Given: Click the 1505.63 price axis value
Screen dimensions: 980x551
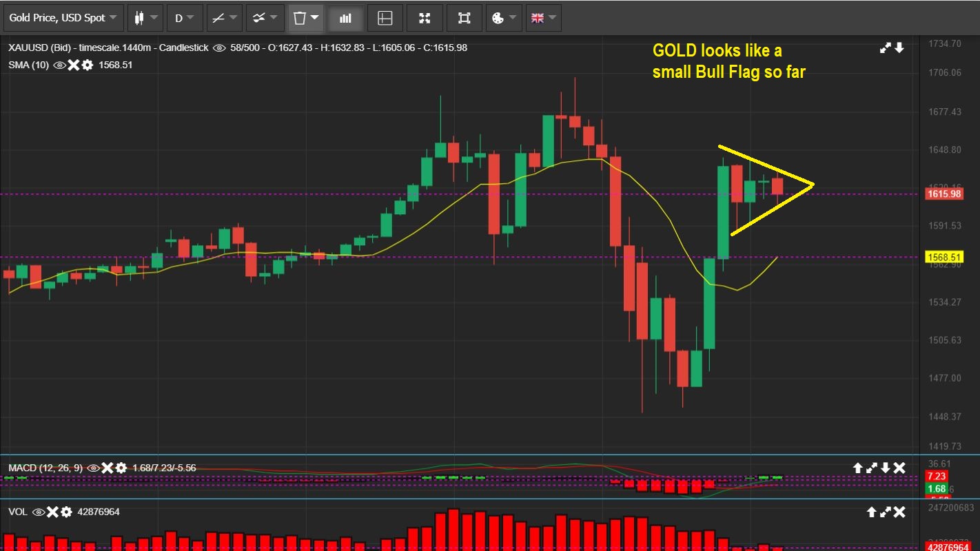Looking at the screenshot, I should point(944,340).
